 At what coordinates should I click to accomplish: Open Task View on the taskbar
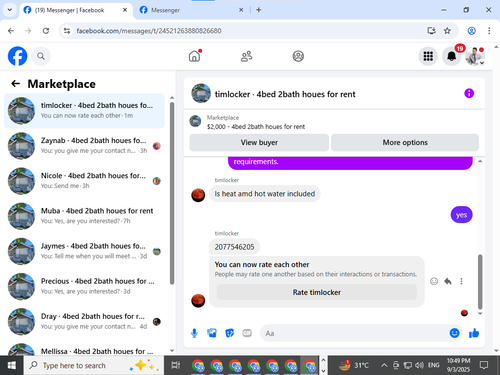click(176, 365)
